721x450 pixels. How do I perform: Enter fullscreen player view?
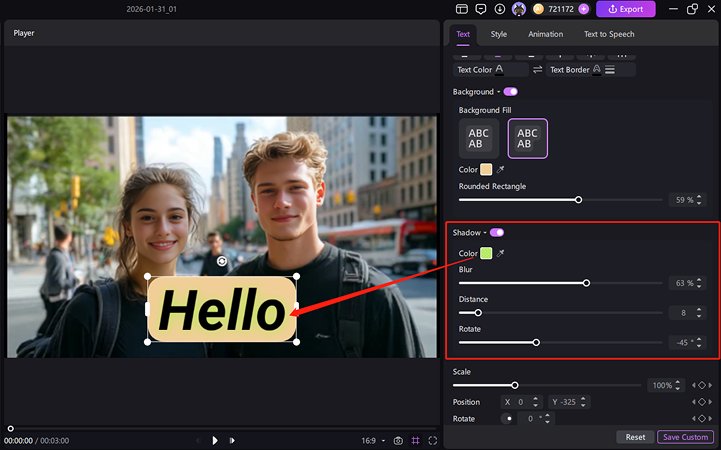pos(433,440)
